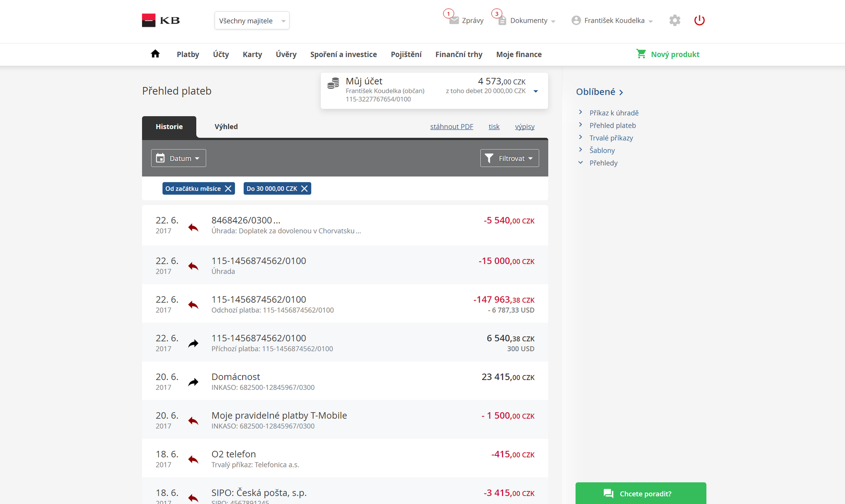The height and width of the screenshot is (504, 845).
Task: Open the Všechny majitele dropdown
Action: (251, 20)
